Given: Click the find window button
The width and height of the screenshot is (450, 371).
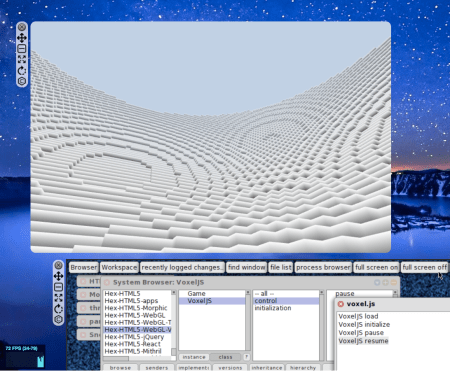Looking at the screenshot, I should (x=247, y=267).
